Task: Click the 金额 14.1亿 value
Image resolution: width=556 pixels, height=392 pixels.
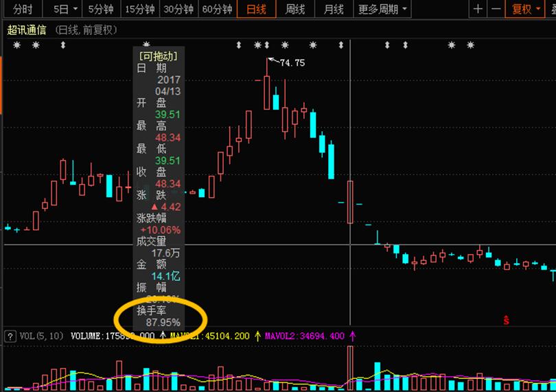Action: (165, 276)
